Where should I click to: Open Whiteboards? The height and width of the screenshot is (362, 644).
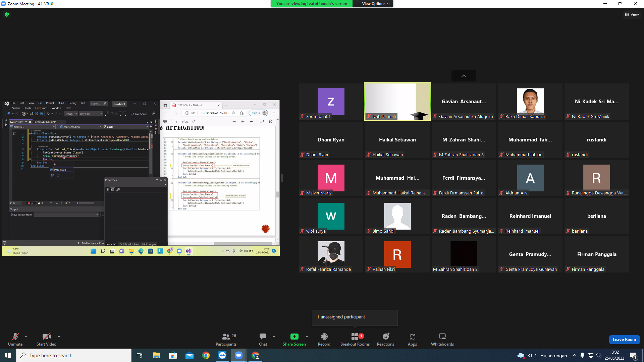click(442, 339)
